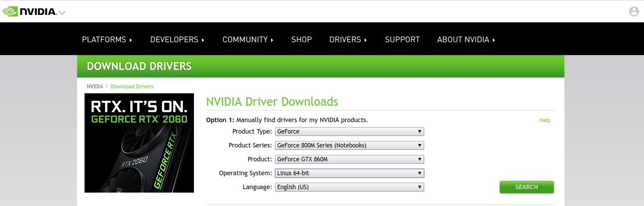Open the Product Type dropdown showing GeForce
This screenshot has width=644, height=206.
(350, 132)
